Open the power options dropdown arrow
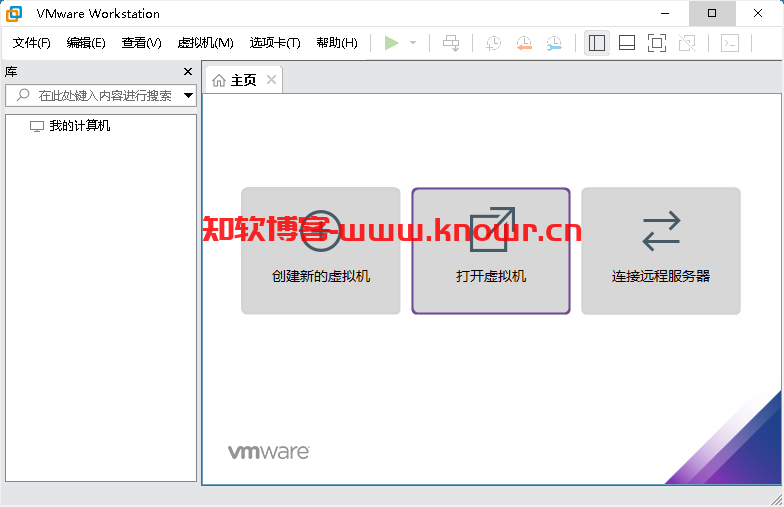 [413, 43]
